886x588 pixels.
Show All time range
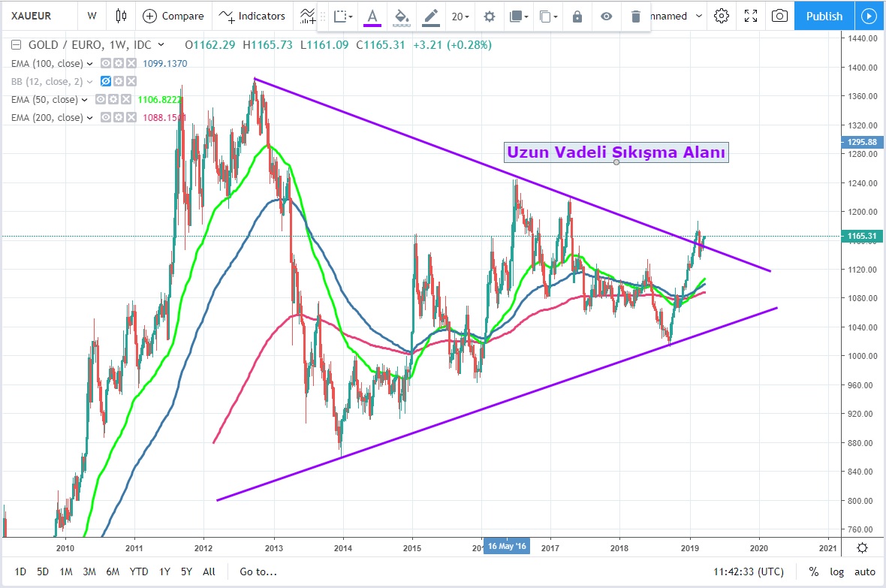pyautogui.click(x=209, y=571)
